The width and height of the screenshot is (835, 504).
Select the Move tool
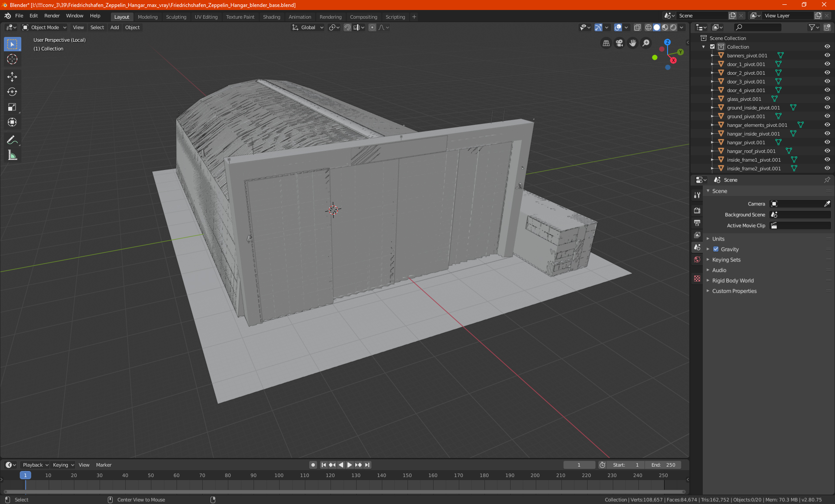(12, 77)
